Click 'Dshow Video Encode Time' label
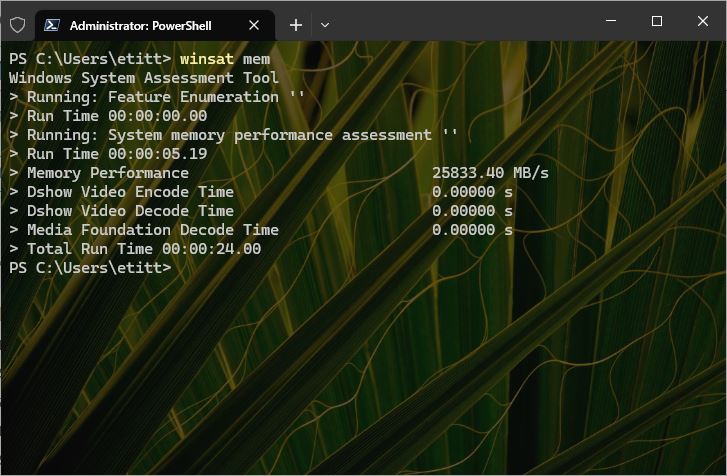727x476 pixels. [130, 192]
